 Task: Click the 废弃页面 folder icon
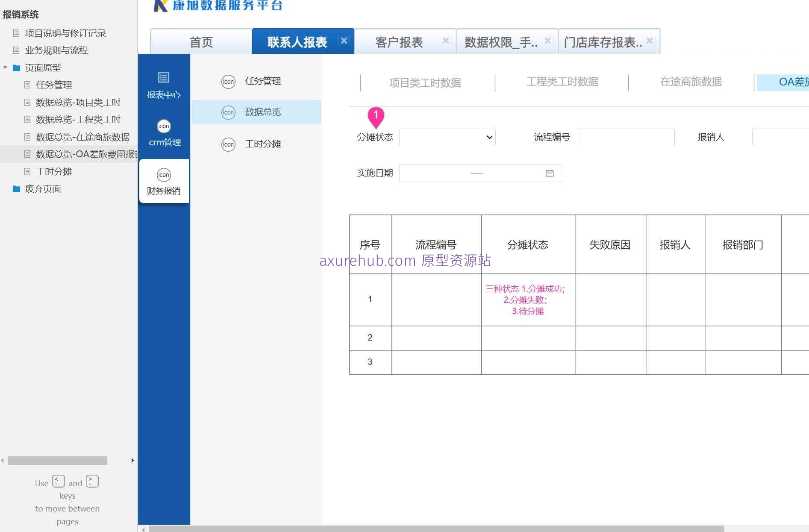tap(17, 189)
